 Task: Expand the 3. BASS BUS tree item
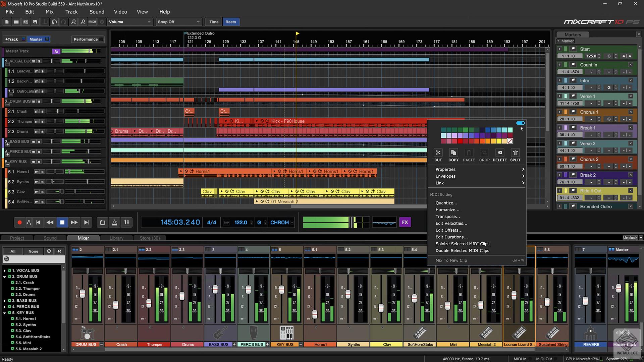coord(4,301)
